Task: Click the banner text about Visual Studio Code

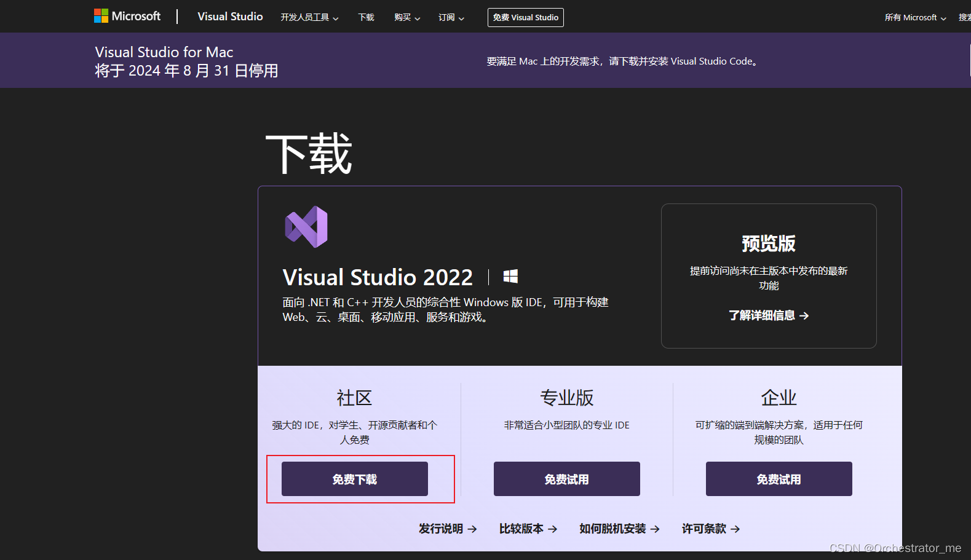Action: 622,61
